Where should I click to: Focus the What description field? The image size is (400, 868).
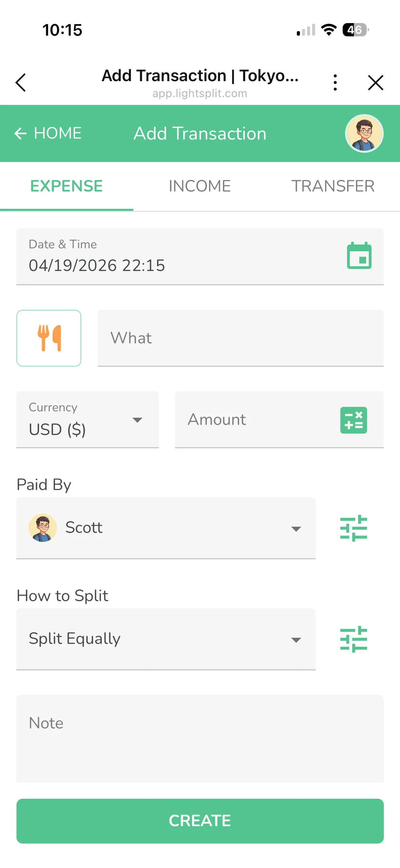(x=240, y=338)
